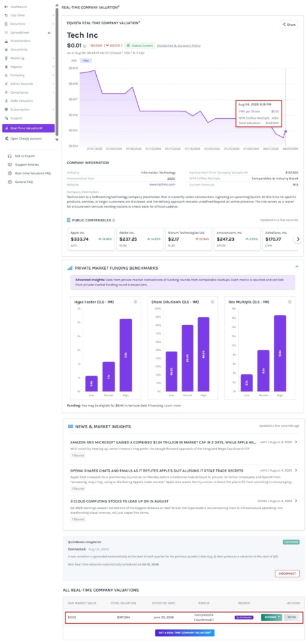Image resolution: width=308 pixels, height=644 pixels.
Task: Click the Connected status badge
Action: [291, 542]
